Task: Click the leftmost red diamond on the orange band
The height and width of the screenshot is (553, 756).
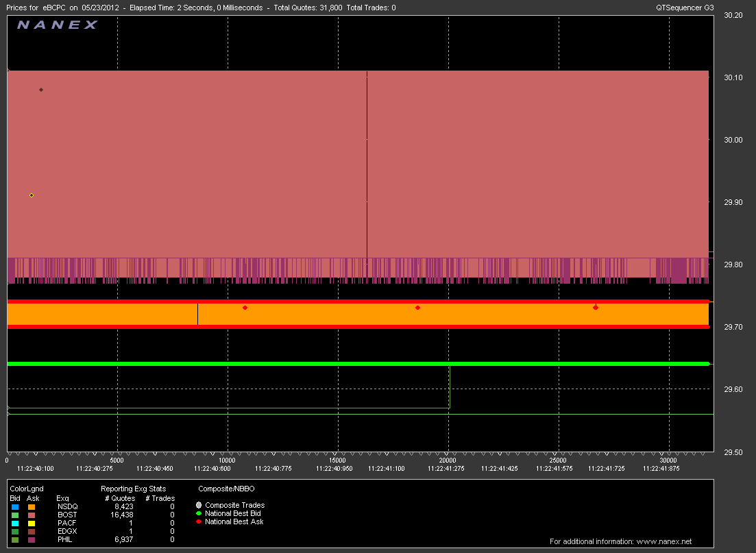Action: click(245, 308)
